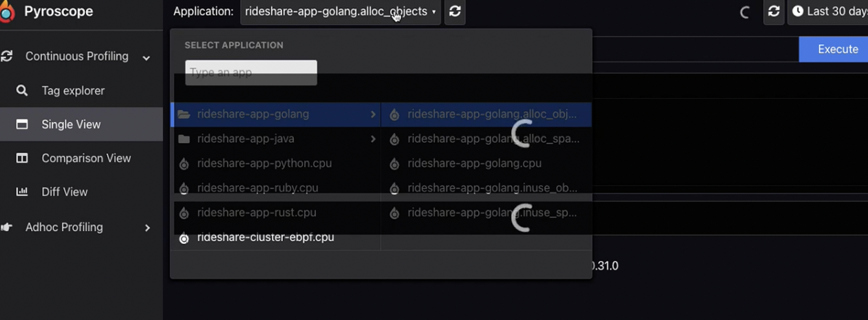The width and height of the screenshot is (868, 320).
Task: Open Comparison View
Action: (x=86, y=158)
